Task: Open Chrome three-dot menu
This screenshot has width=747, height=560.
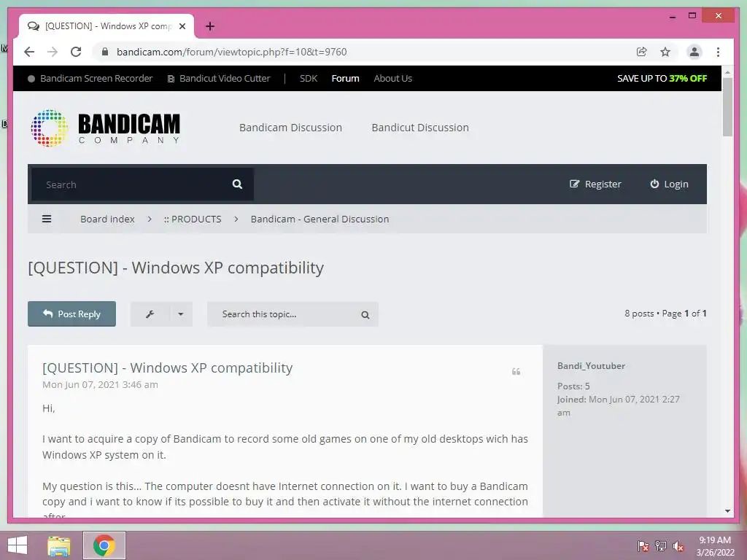Action: tap(718, 52)
